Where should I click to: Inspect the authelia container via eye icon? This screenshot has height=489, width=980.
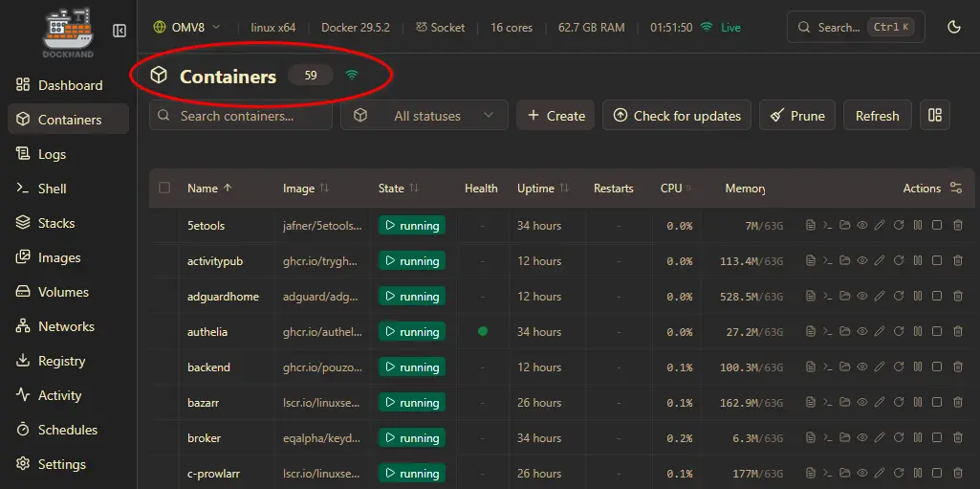pos(861,331)
